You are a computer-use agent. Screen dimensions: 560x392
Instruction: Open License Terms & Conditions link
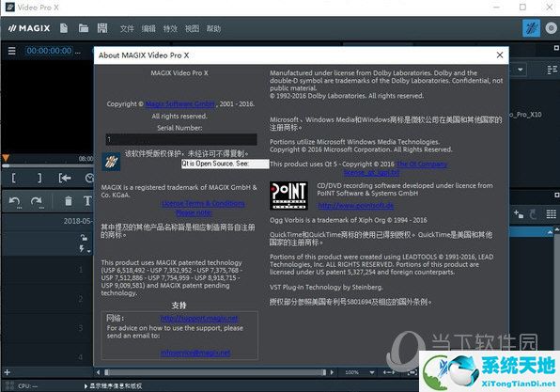coord(203,204)
